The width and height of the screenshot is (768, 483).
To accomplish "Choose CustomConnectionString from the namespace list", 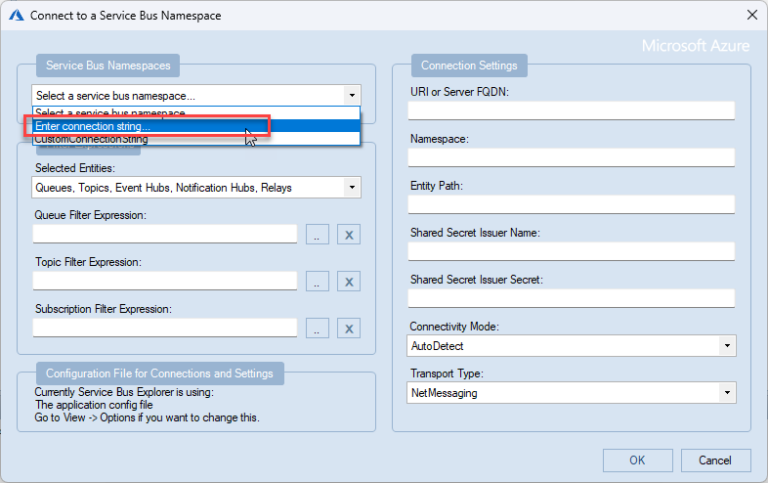I will 92,140.
